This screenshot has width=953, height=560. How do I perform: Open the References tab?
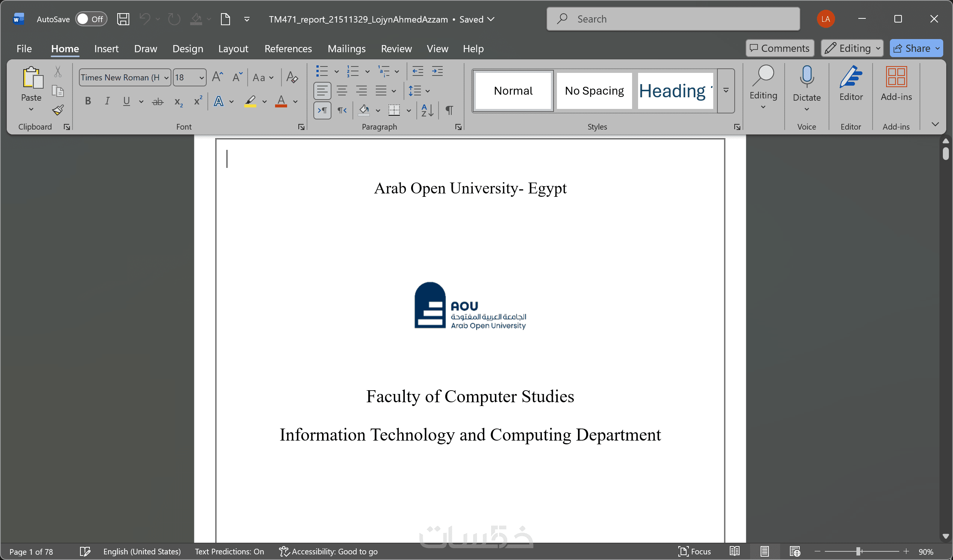click(x=288, y=49)
